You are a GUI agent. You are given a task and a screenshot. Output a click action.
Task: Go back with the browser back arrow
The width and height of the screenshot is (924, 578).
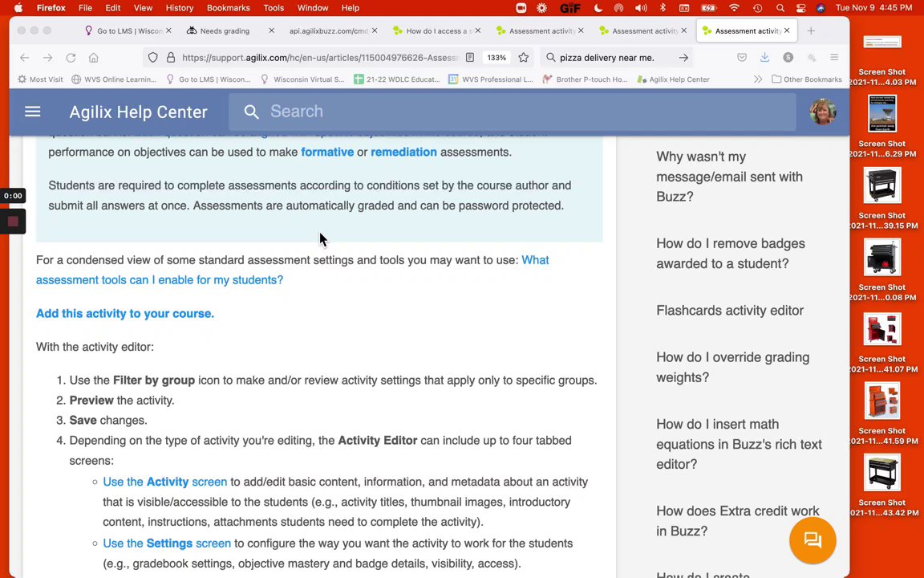pos(25,57)
